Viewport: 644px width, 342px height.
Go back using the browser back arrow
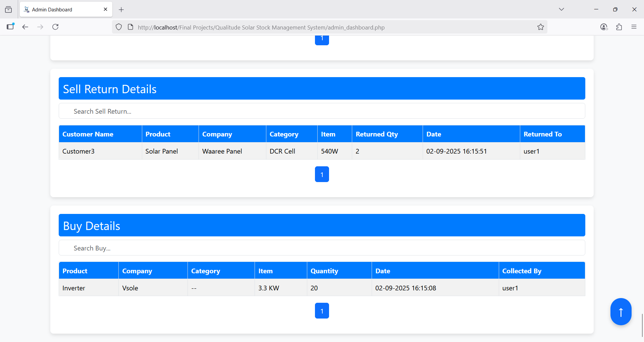[x=25, y=27]
